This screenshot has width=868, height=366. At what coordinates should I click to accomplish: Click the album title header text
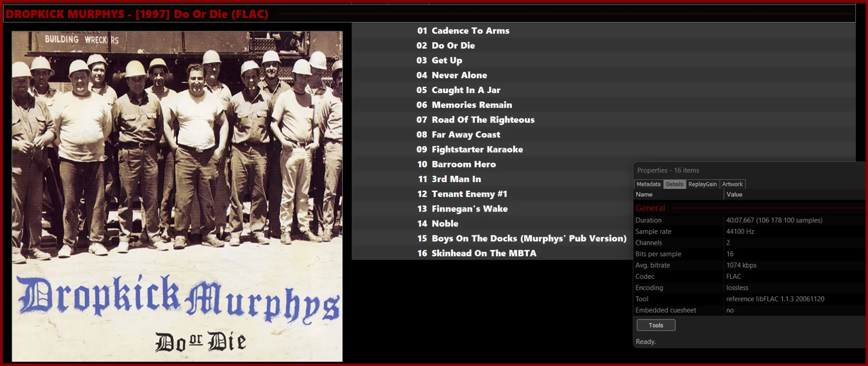[x=137, y=14]
